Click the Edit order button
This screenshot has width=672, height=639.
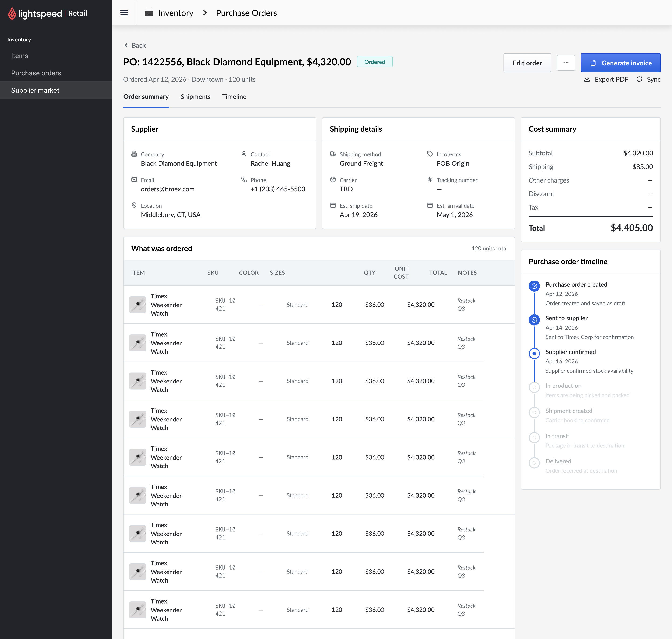(527, 63)
